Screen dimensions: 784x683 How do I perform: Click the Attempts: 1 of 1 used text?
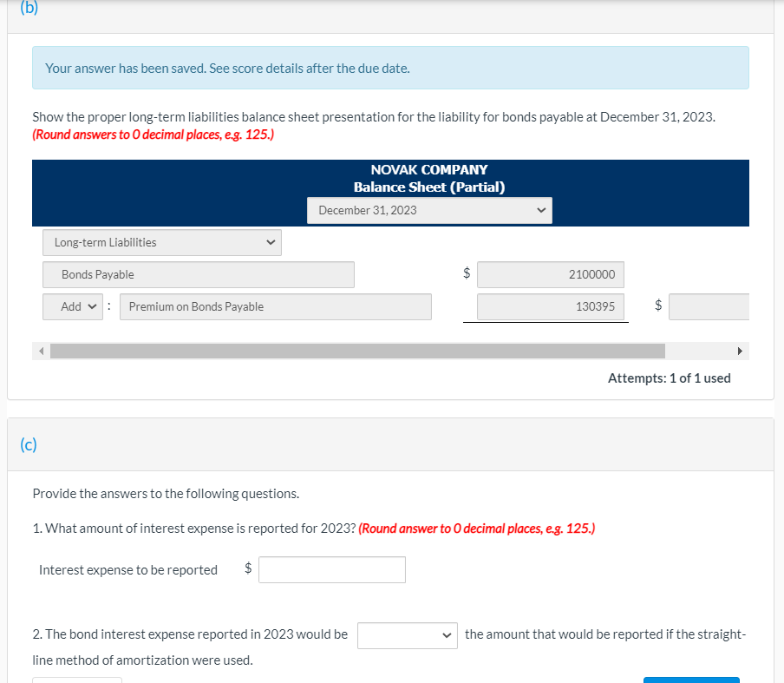(668, 378)
